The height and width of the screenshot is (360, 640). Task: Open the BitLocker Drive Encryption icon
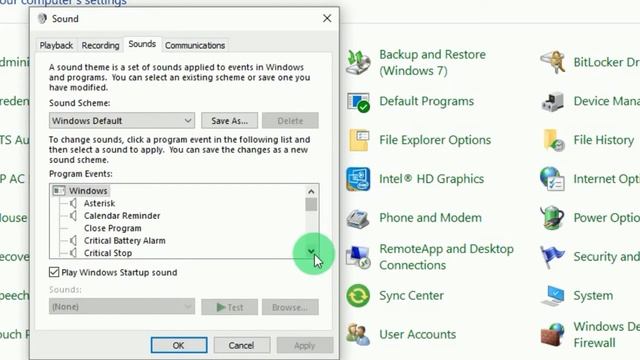tap(553, 62)
